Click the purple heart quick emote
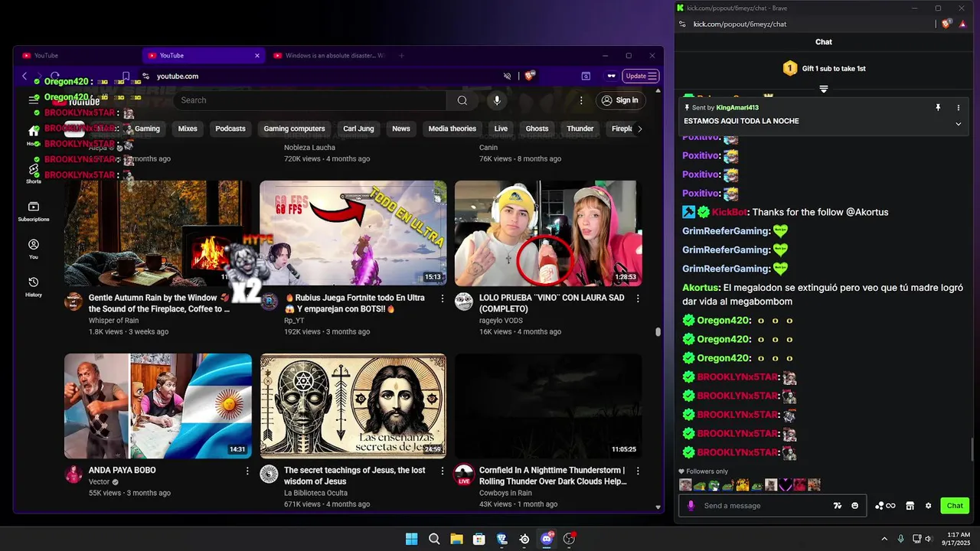Screen dimensions: 980x551 tap(786, 485)
